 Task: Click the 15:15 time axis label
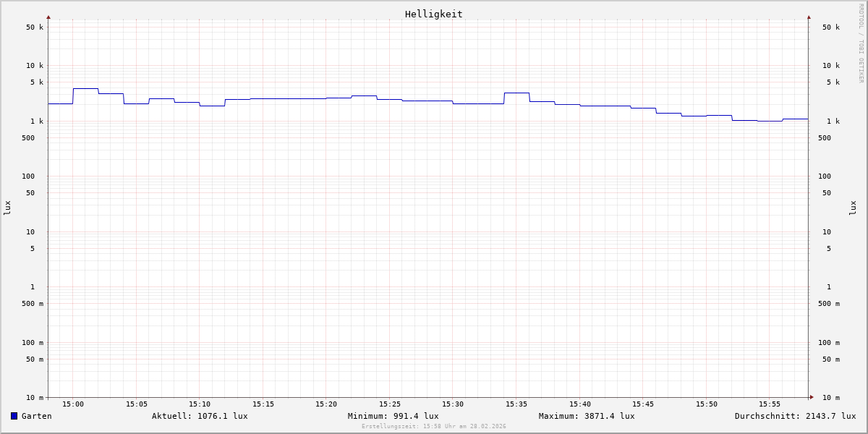coord(263,404)
